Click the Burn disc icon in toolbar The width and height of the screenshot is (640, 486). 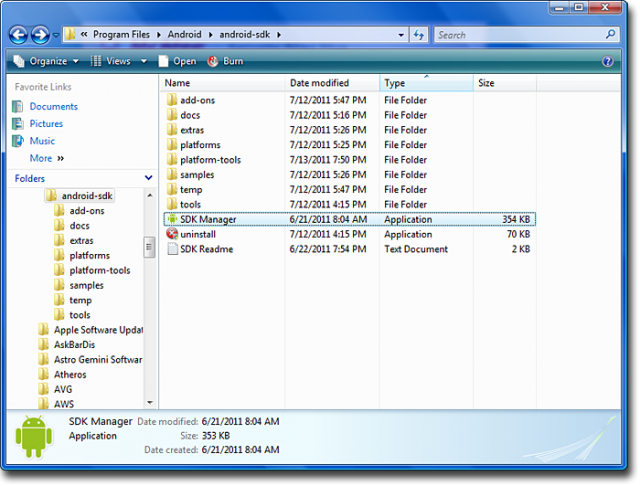click(x=213, y=61)
